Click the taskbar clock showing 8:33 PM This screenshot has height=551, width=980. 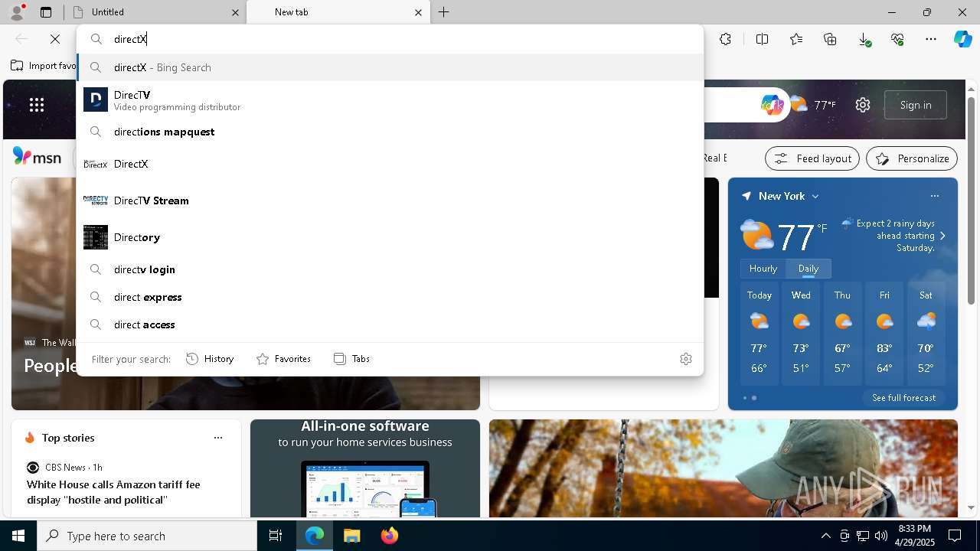coord(915,536)
